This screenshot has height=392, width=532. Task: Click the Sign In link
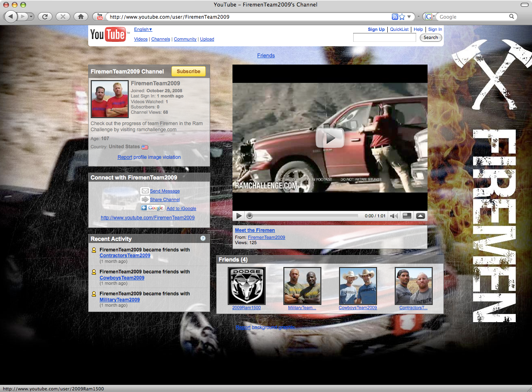pyautogui.click(x=435, y=29)
